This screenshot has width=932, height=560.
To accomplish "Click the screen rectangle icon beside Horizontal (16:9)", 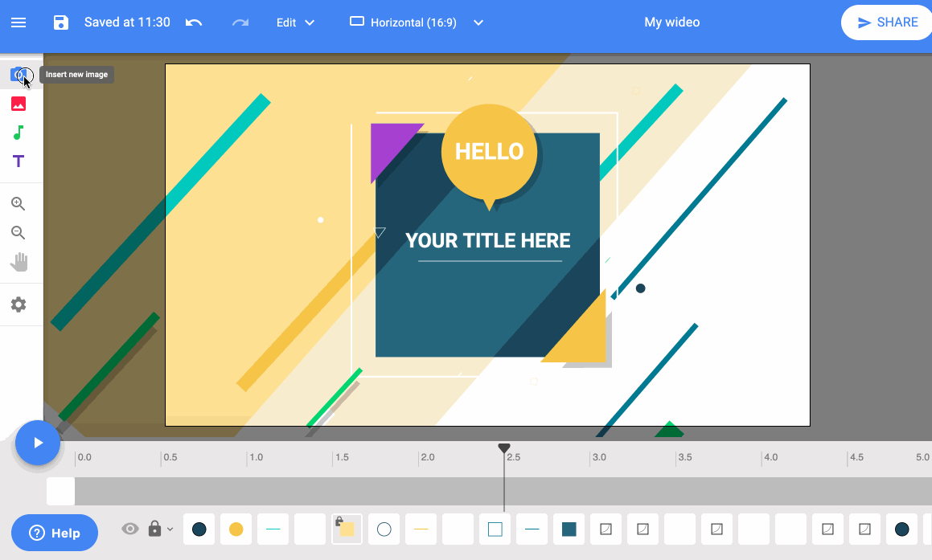I will (356, 22).
